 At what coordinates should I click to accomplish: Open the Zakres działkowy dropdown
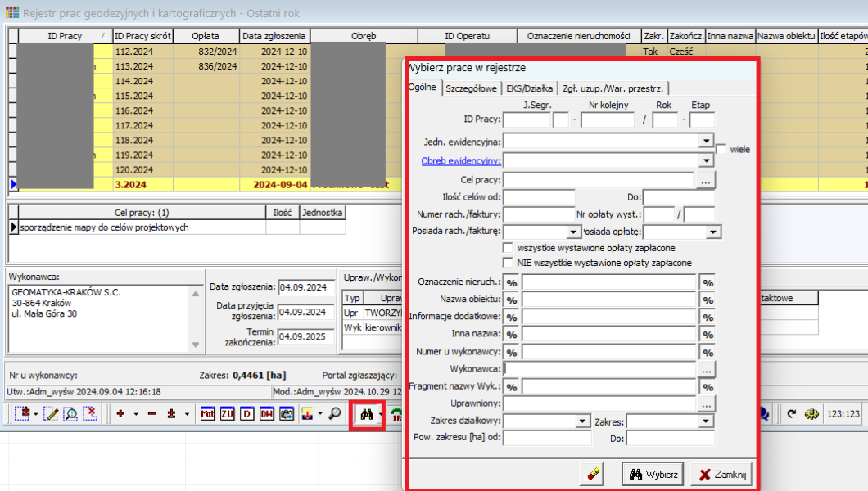click(x=582, y=421)
